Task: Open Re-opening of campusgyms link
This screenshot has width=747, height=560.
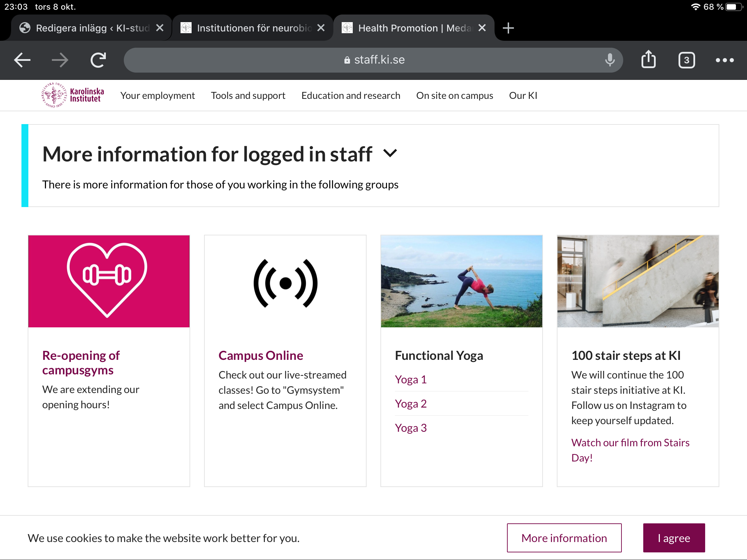Action: pyautogui.click(x=81, y=363)
